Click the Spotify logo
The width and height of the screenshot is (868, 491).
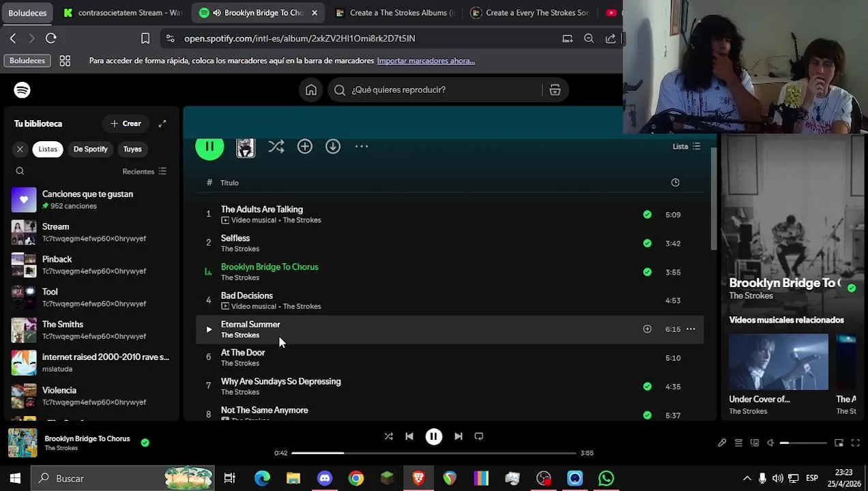(x=22, y=90)
